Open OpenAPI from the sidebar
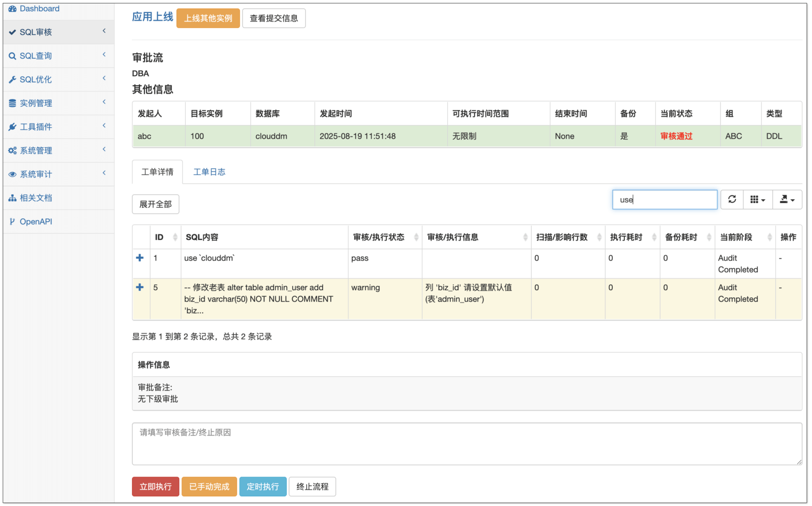 click(x=36, y=222)
